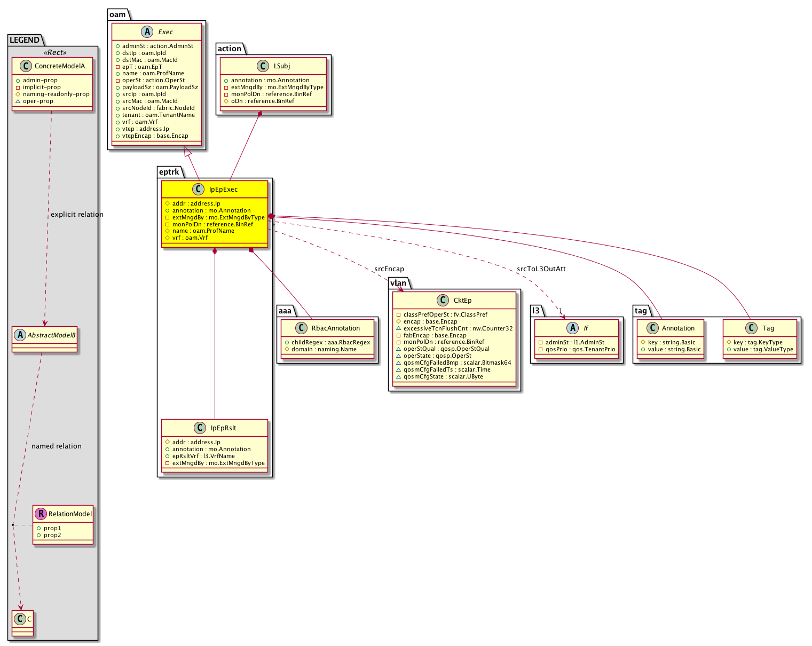Click the pink 'R' icon of RelationModel
Screen dimensions: 812x646
coord(41,514)
